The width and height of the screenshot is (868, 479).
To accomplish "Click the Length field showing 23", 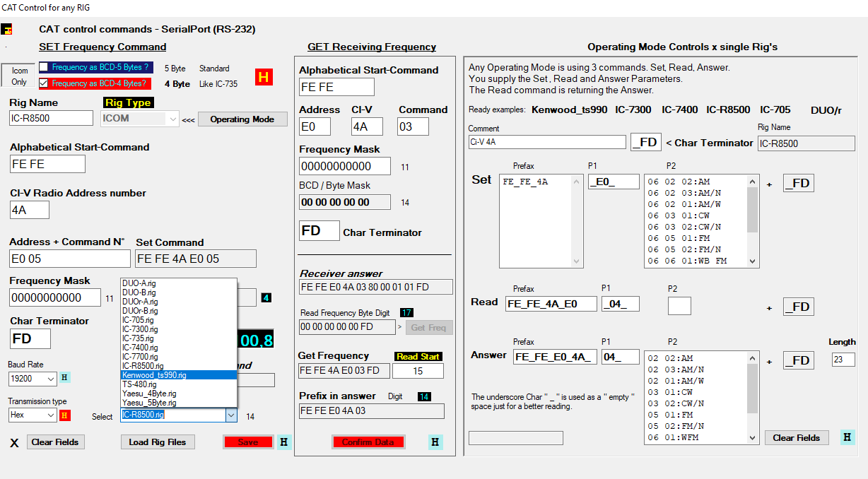I will tap(843, 360).
